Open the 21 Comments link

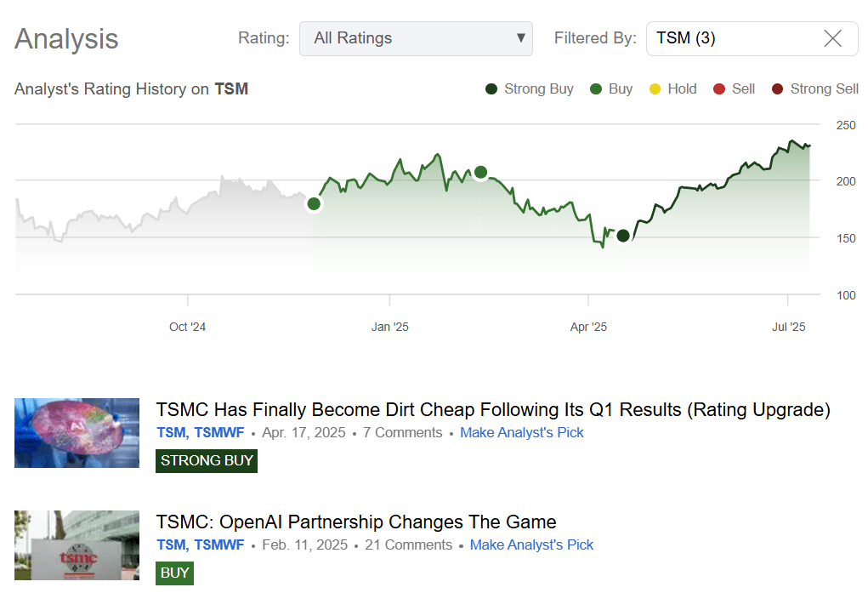(408, 545)
